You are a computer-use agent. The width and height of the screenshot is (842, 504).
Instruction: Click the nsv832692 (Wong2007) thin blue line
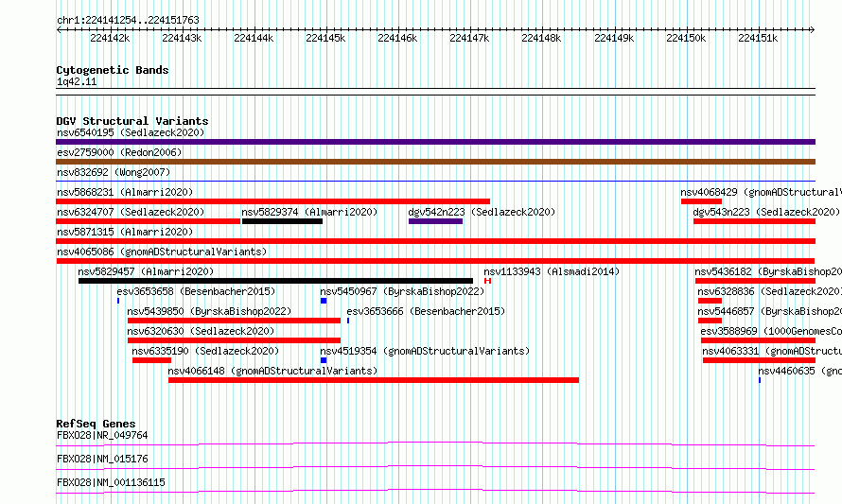pos(435,182)
